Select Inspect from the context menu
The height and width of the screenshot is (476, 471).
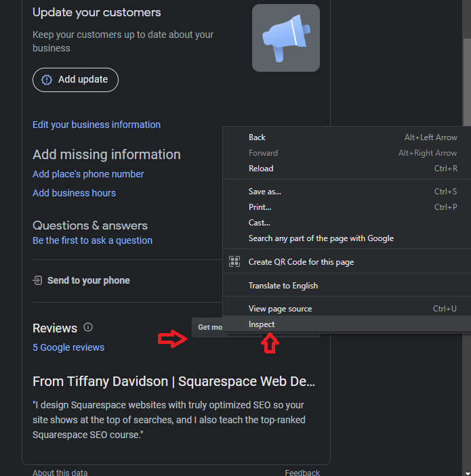point(347,324)
